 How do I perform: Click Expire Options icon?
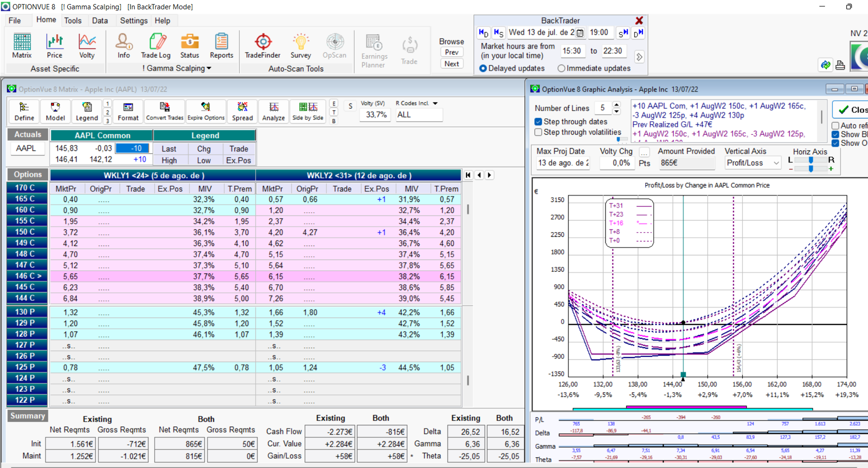click(205, 111)
